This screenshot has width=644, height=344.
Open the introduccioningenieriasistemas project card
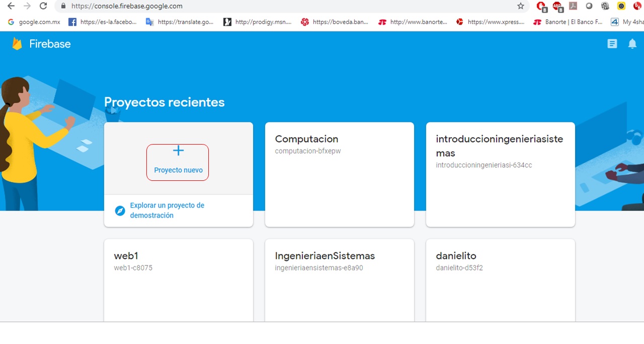tap(500, 174)
